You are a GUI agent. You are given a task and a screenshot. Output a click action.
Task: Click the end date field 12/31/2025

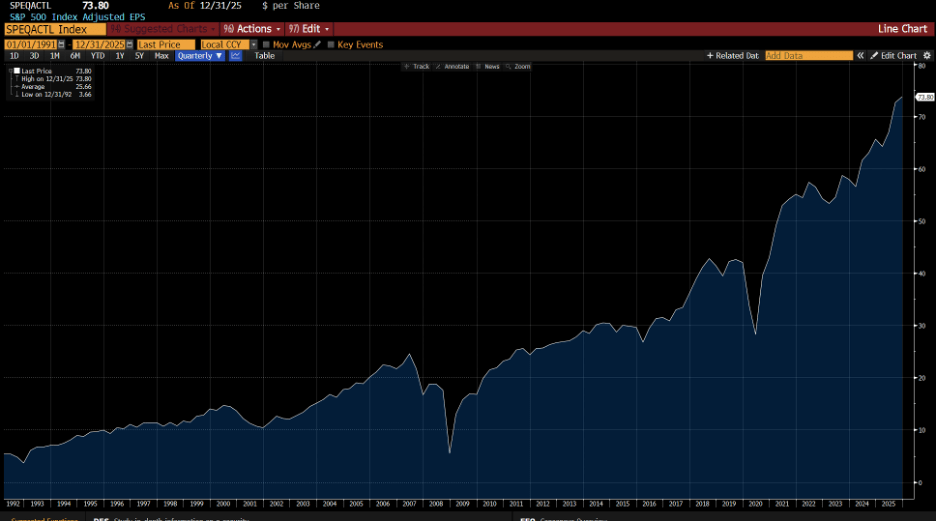(99, 45)
